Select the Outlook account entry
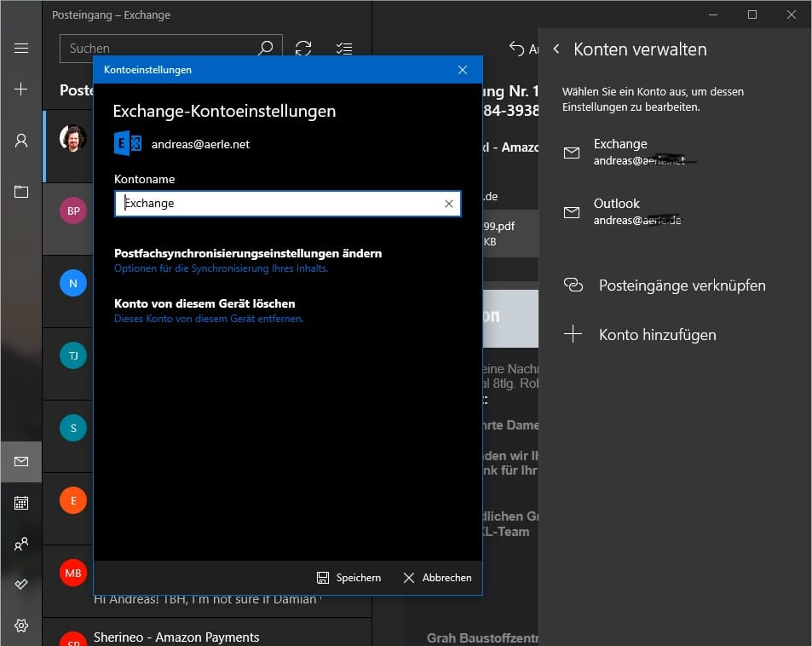812x646 pixels. [x=639, y=211]
